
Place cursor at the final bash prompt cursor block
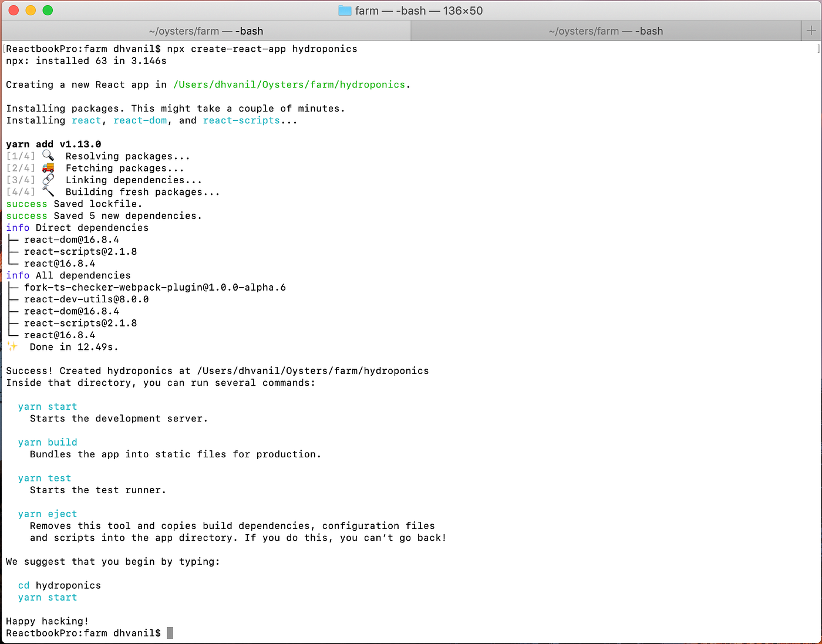pos(170,633)
